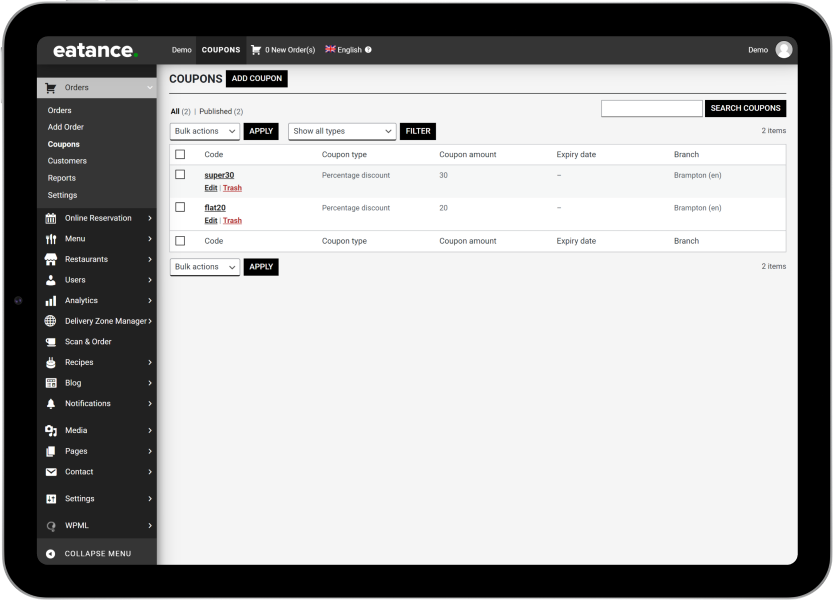The width and height of the screenshot is (833, 600).
Task: Click the Media icon in sidebar
Action: point(51,430)
